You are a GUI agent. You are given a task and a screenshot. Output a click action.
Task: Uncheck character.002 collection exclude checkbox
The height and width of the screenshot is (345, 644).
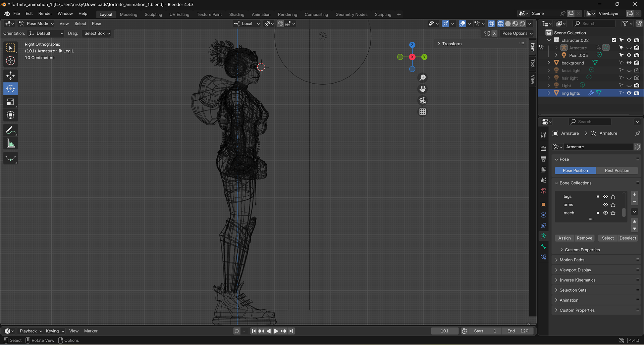(614, 40)
